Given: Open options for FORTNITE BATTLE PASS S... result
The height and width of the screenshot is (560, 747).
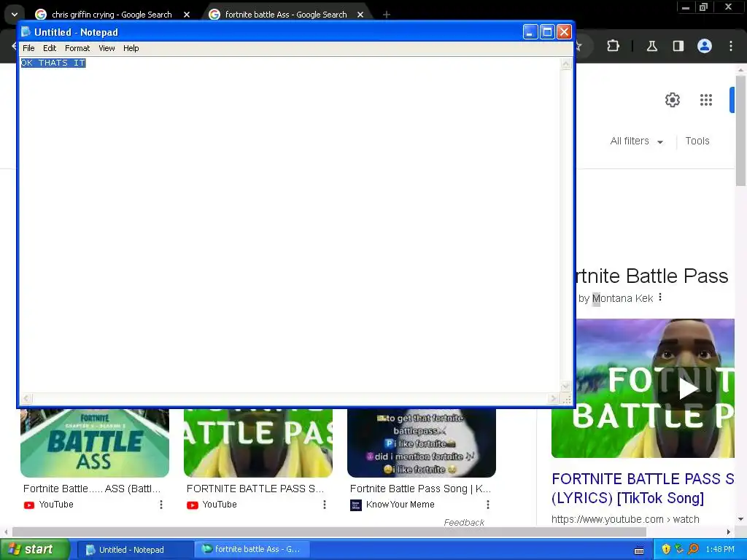Looking at the screenshot, I should [325, 505].
